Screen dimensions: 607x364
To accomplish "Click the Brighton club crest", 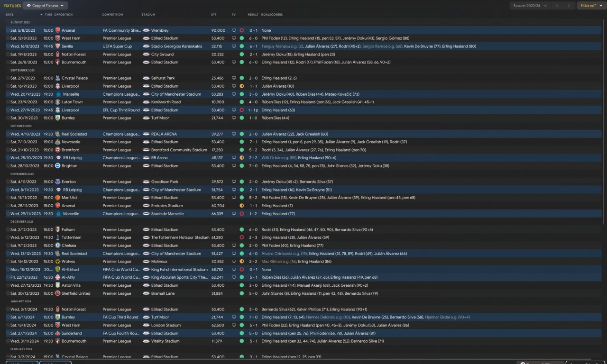I will pos(57,166).
